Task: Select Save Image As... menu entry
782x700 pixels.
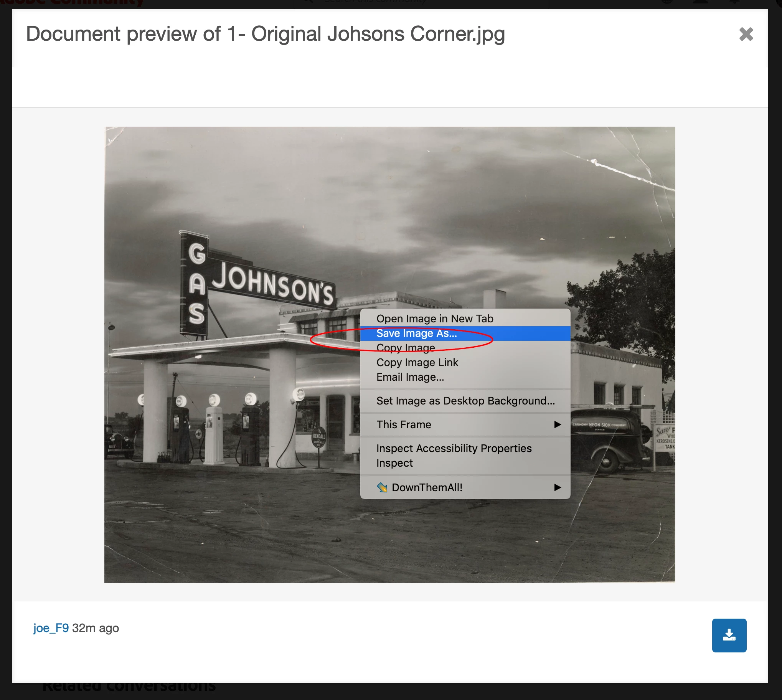Action: 416,333
